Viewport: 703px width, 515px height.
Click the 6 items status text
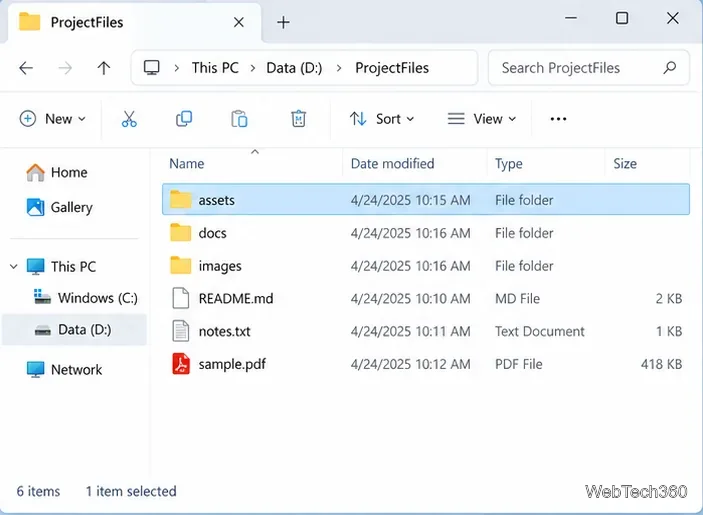(38, 491)
